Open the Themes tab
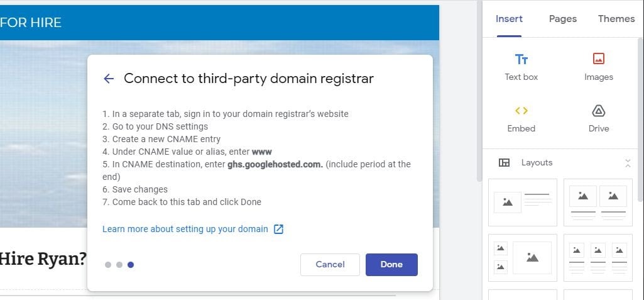Viewport: 644px width, 300px height. tap(616, 19)
